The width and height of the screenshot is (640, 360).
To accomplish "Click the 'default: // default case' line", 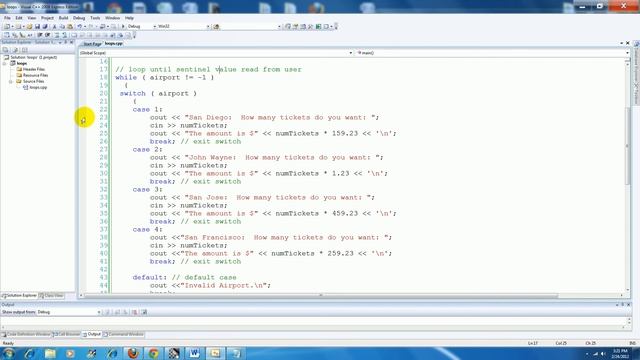I will [x=184, y=278].
